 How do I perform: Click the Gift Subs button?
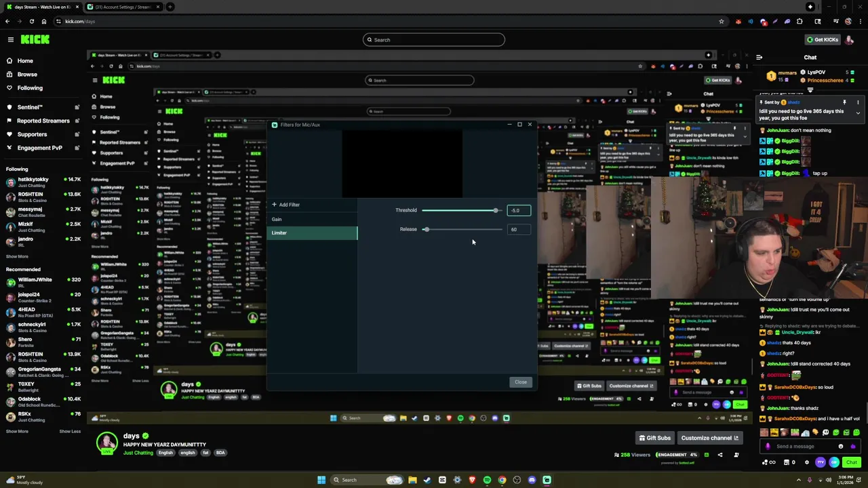654,438
